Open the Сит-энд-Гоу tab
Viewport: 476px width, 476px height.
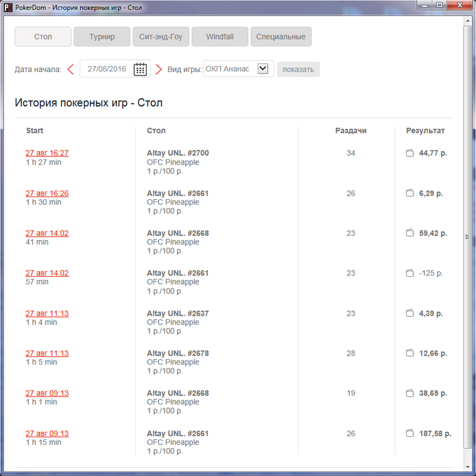pyautogui.click(x=161, y=37)
